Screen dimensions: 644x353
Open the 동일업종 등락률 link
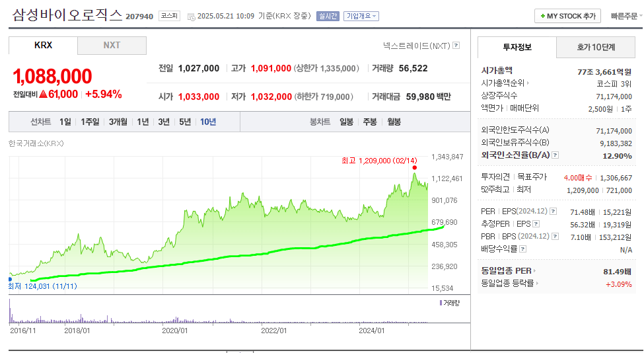[507, 283]
